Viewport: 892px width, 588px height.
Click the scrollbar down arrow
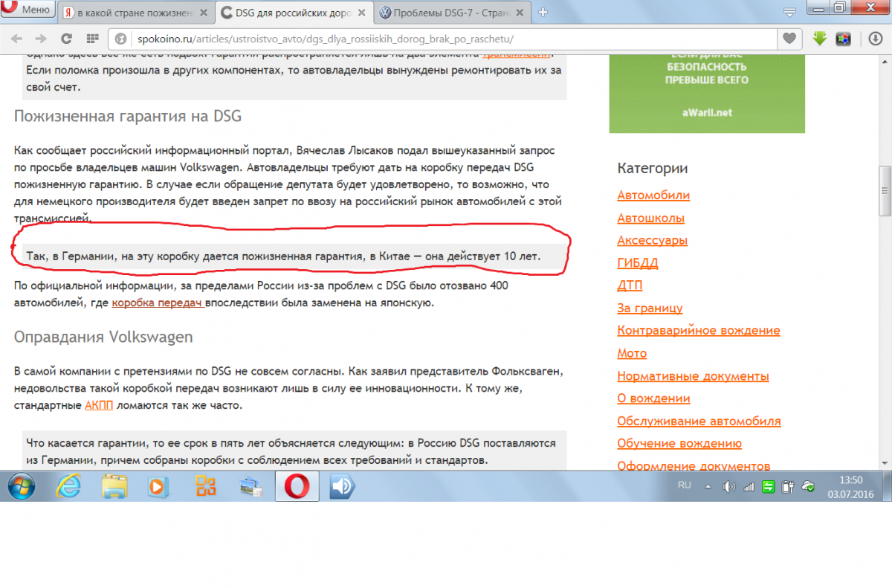pyautogui.click(x=885, y=465)
